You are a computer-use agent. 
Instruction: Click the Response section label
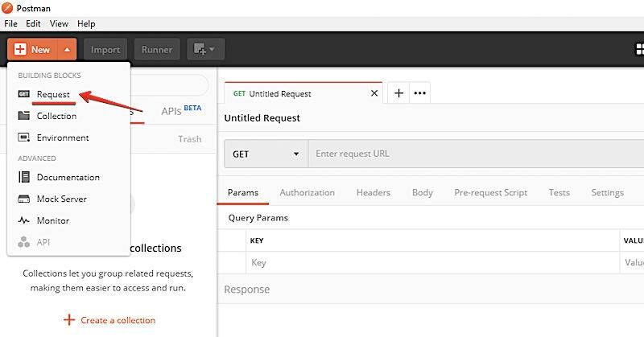pos(247,290)
